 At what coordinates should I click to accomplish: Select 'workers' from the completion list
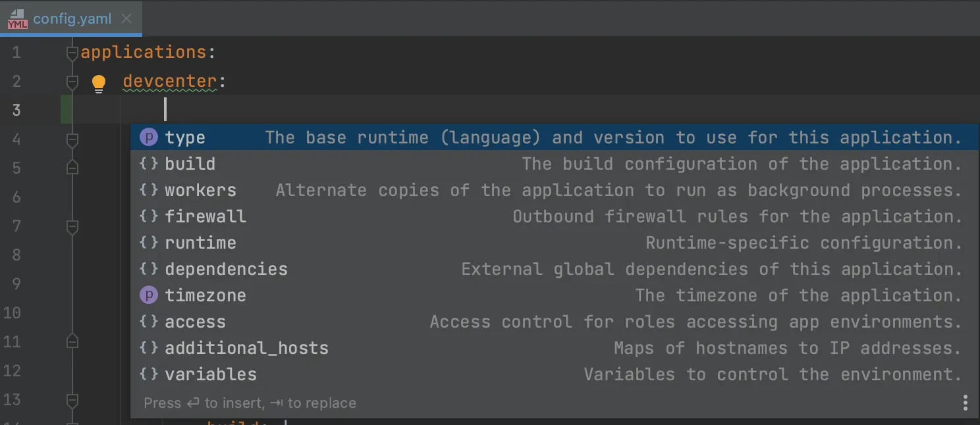(x=200, y=189)
